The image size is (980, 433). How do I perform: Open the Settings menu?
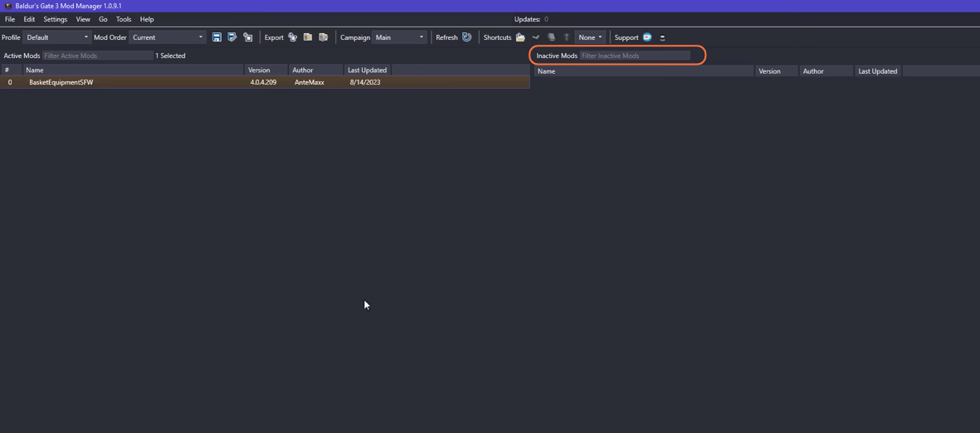point(55,19)
